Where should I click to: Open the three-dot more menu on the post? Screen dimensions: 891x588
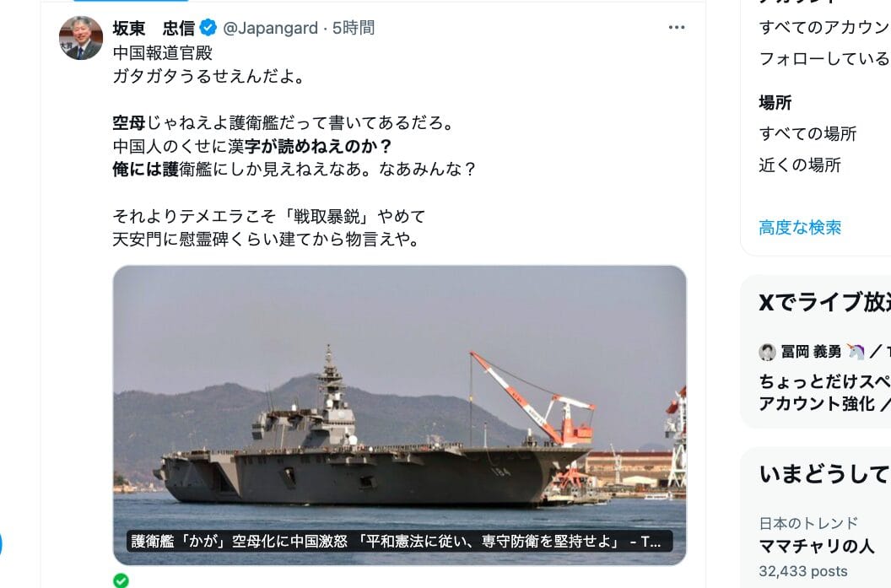pyautogui.click(x=676, y=27)
